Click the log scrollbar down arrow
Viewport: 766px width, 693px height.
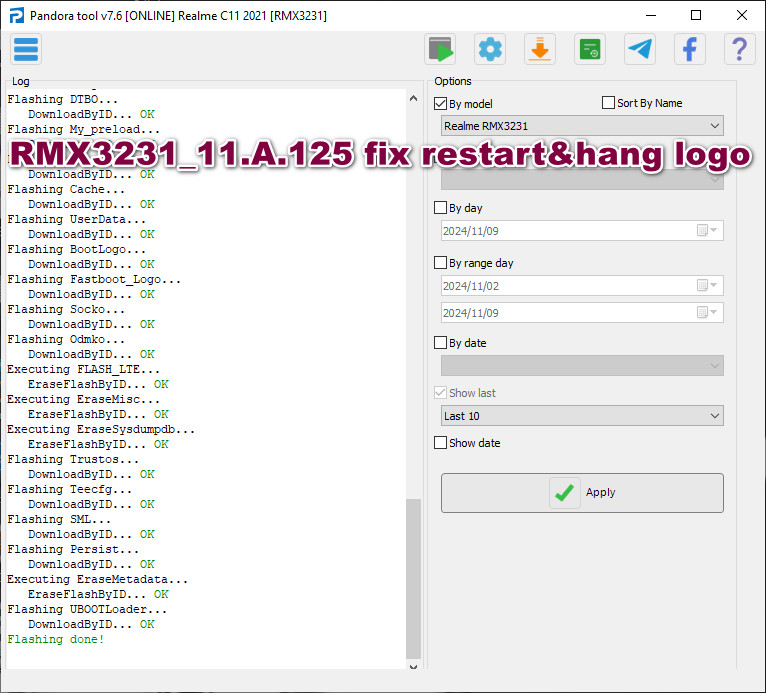(x=413, y=666)
